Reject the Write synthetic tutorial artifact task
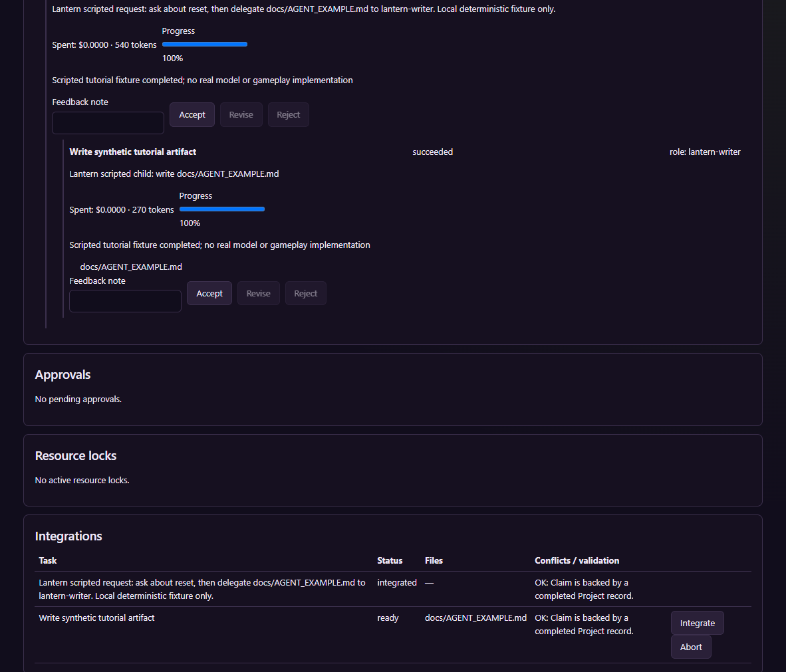The image size is (786, 672). point(306,294)
